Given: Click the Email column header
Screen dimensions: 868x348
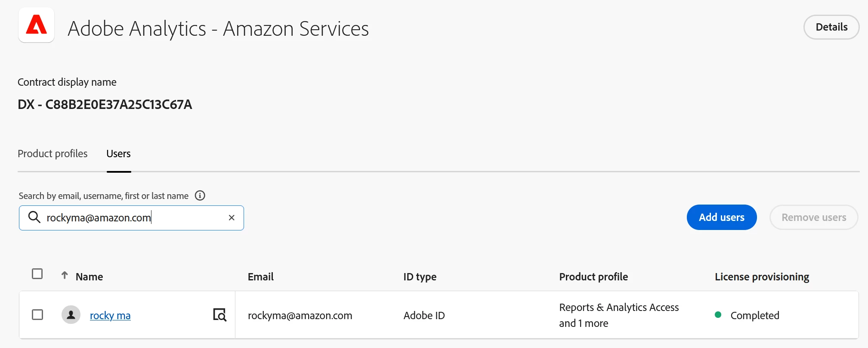Looking at the screenshot, I should [x=260, y=277].
